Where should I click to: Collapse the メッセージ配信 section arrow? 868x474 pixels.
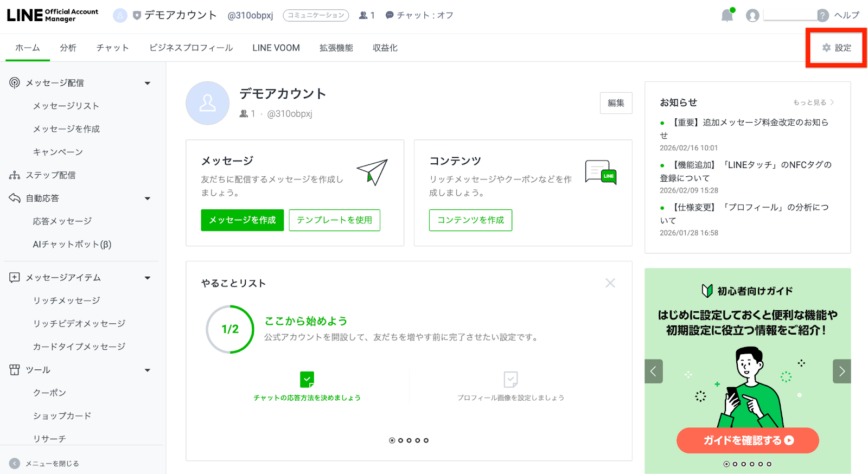tap(148, 83)
